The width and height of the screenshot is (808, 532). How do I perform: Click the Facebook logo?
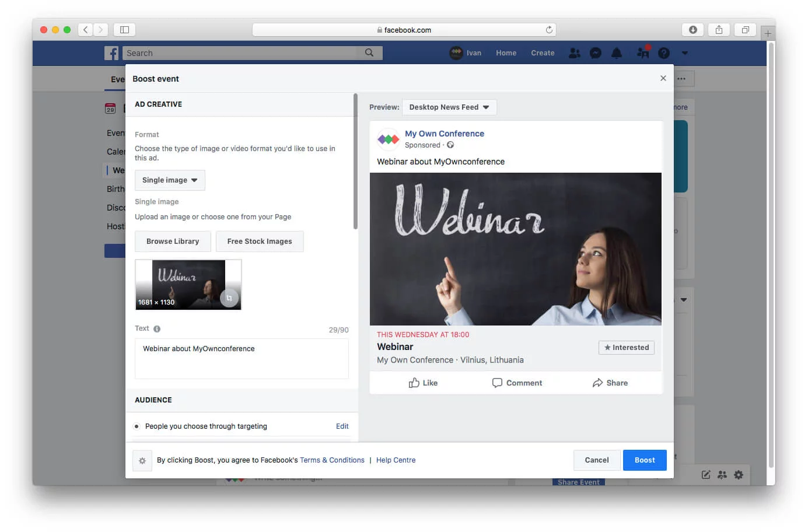click(111, 53)
